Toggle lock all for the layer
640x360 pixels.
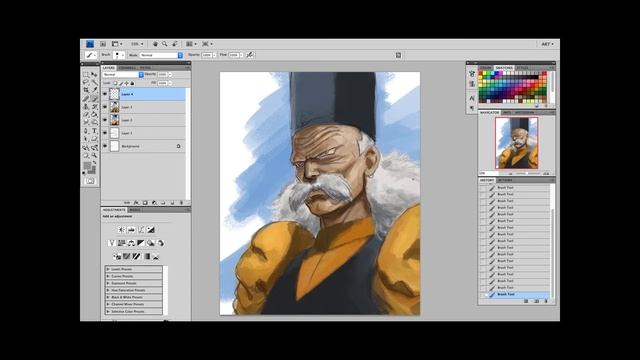point(132,83)
